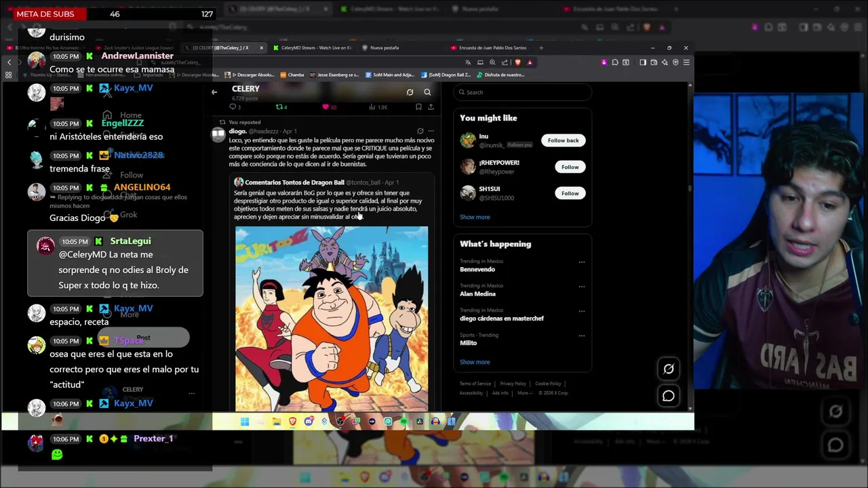
Task: Open Alan Medina trending topic
Action: 477,293
